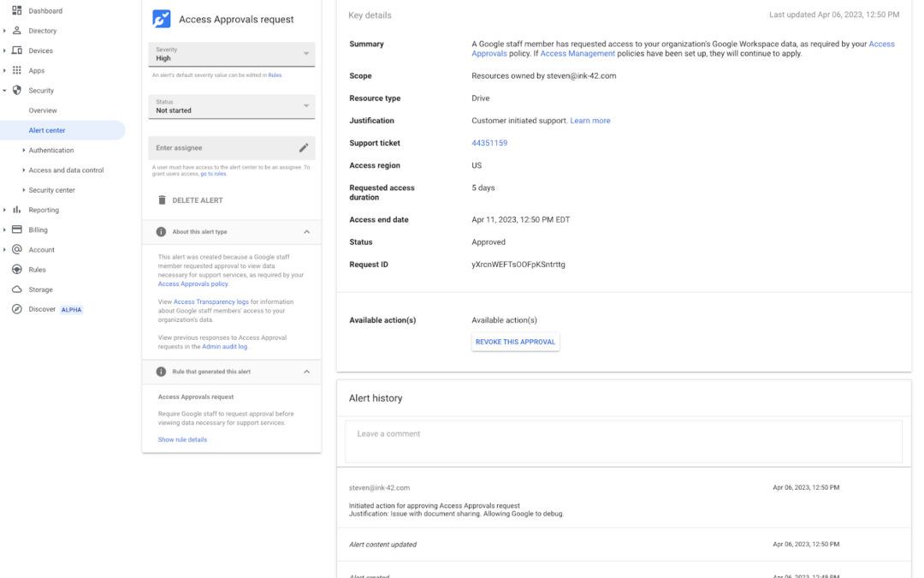Viewport: 924px width, 578px height.
Task: Click the Billing card icon
Action: tap(16, 229)
